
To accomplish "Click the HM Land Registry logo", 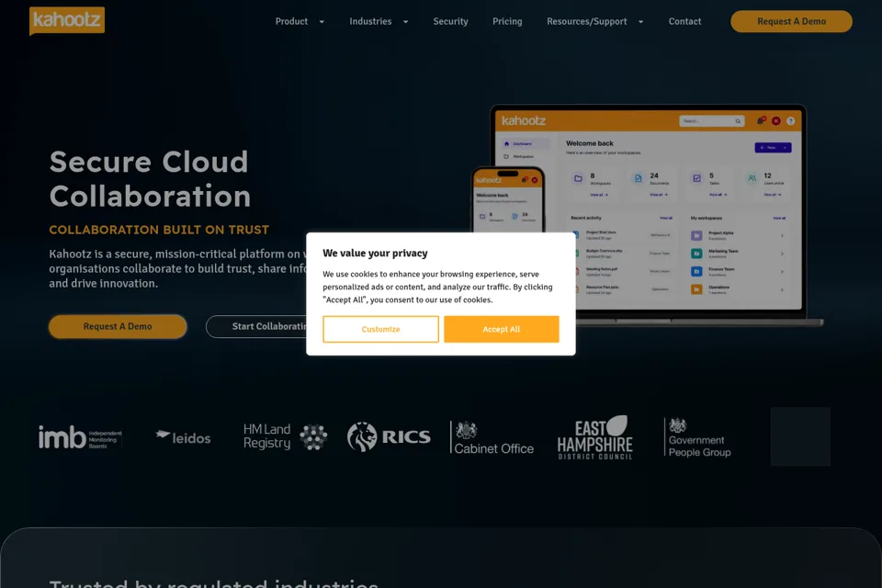I will [285, 436].
